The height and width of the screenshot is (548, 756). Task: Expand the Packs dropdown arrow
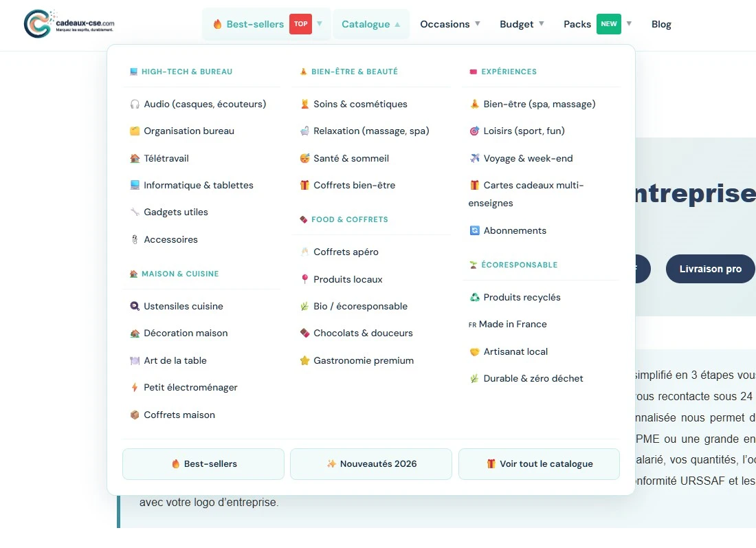click(629, 23)
